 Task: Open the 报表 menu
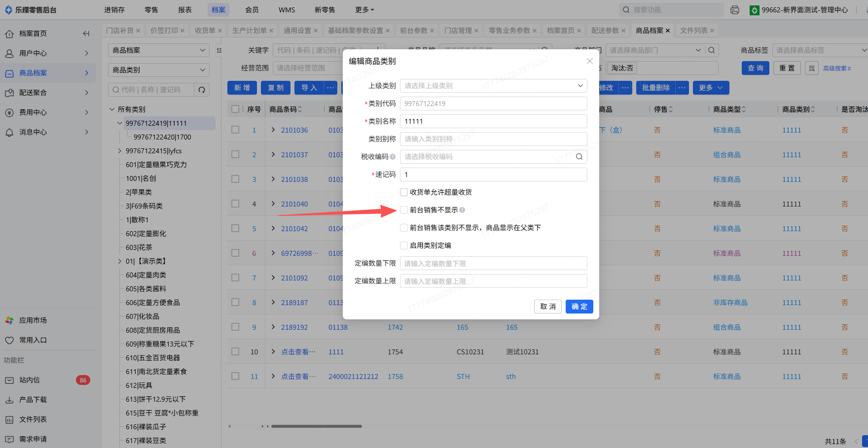click(185, 10)
